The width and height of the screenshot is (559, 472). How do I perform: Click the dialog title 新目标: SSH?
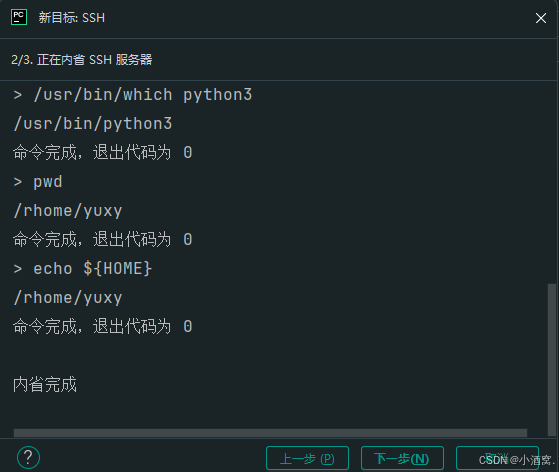click(72, 17)
